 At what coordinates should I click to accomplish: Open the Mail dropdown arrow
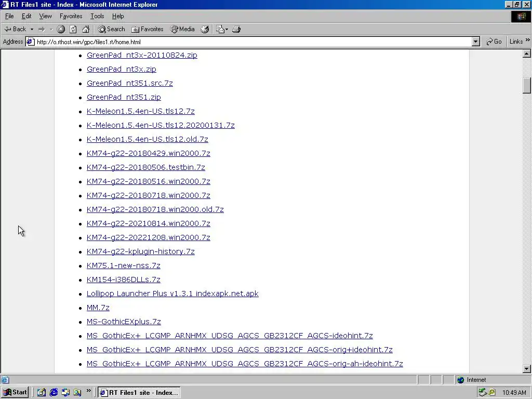pyautogui.click(x=227, y=29)
